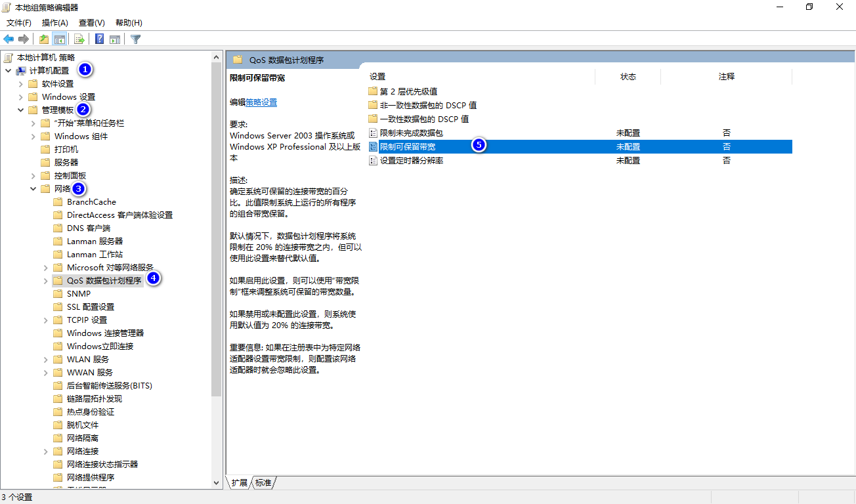Click the 第 2 层优先级值 folder icon
Viewport: 856px width, 504px height.
(373, 91)
